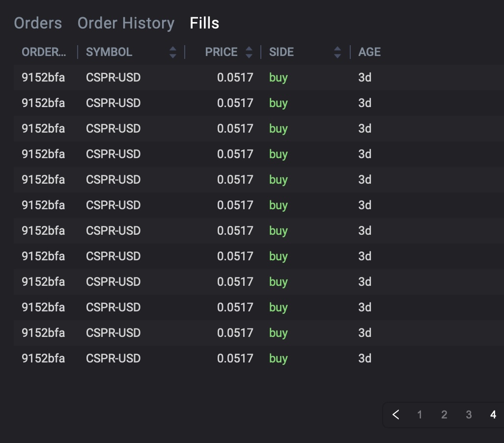Click the PRICE column header label
The height and width of the screenshot is (443, 504).
point(221,52)
